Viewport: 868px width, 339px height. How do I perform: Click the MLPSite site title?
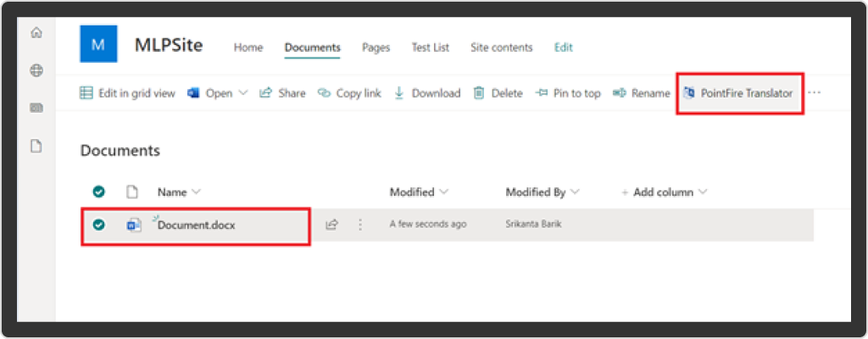pyautogui.click(x=169, y=46)
